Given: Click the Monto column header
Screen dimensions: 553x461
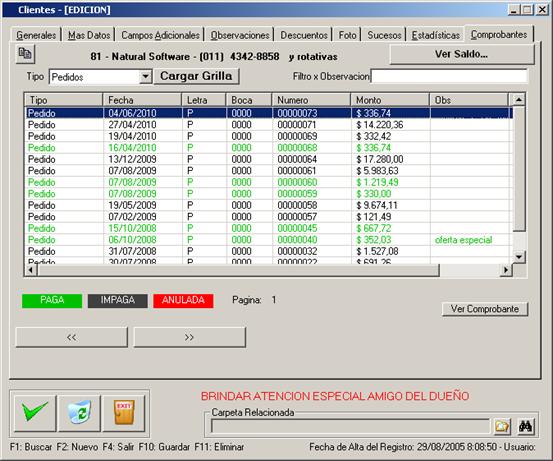Looking at the screenshot, I should pyautogui.click(x=390, y=100).
